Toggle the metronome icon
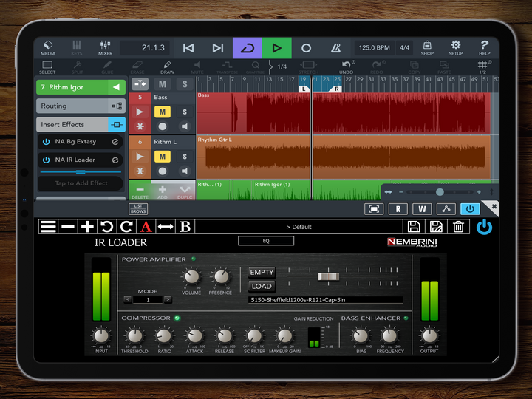Image resolution: width=532 pixels, height=399 pixels. coord(336,48)
